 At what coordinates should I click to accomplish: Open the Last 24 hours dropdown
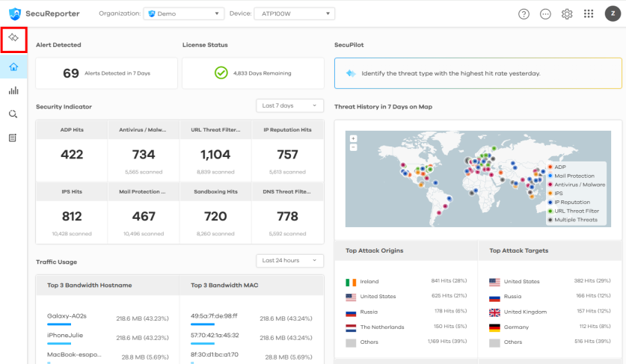pos(289,261)
